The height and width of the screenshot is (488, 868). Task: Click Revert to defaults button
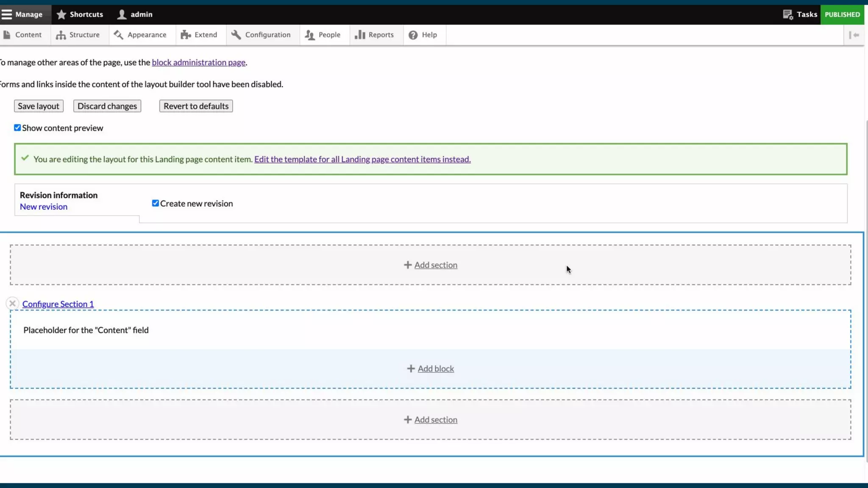[x=196, y=106]
